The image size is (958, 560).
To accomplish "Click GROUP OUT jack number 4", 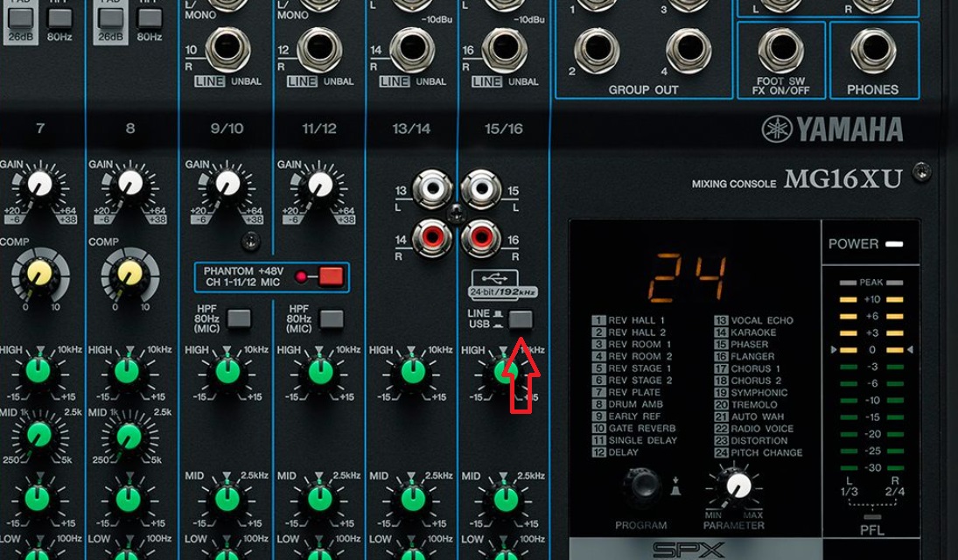I will click(689, 51).
